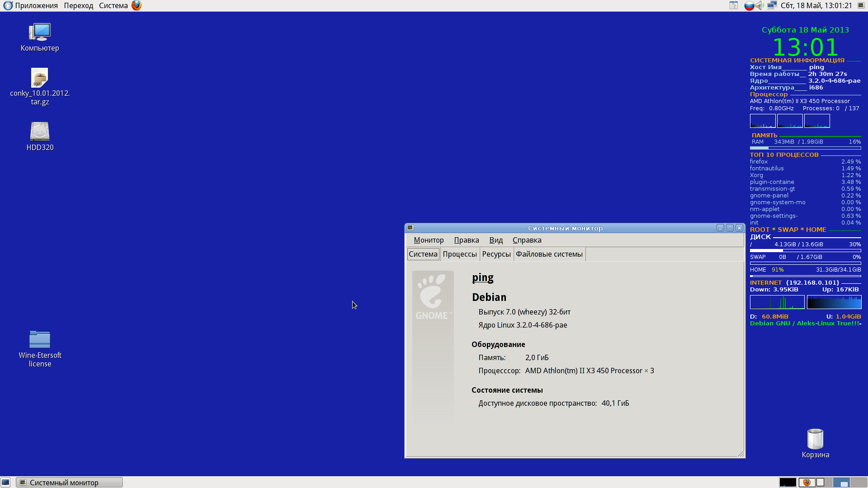Click the system monitor applet in bottom panel

(788, 483)
